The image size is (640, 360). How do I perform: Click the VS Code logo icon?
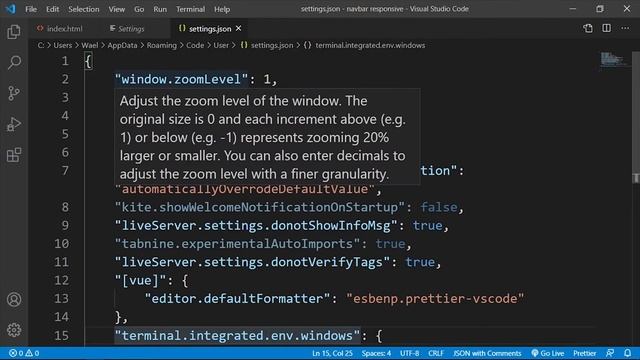pyautogui.click(x=11, y=9)
